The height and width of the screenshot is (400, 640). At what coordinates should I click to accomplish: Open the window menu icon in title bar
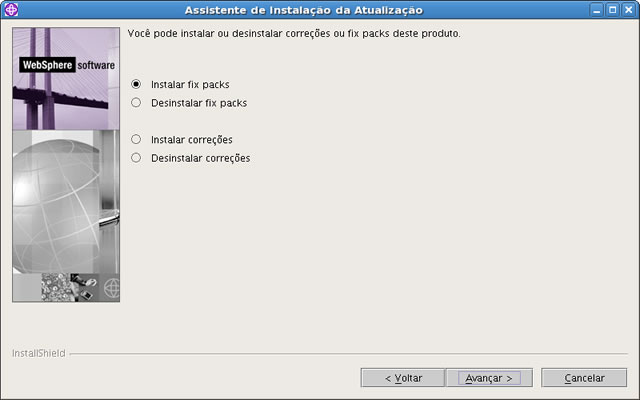click(x=11, y=9)
